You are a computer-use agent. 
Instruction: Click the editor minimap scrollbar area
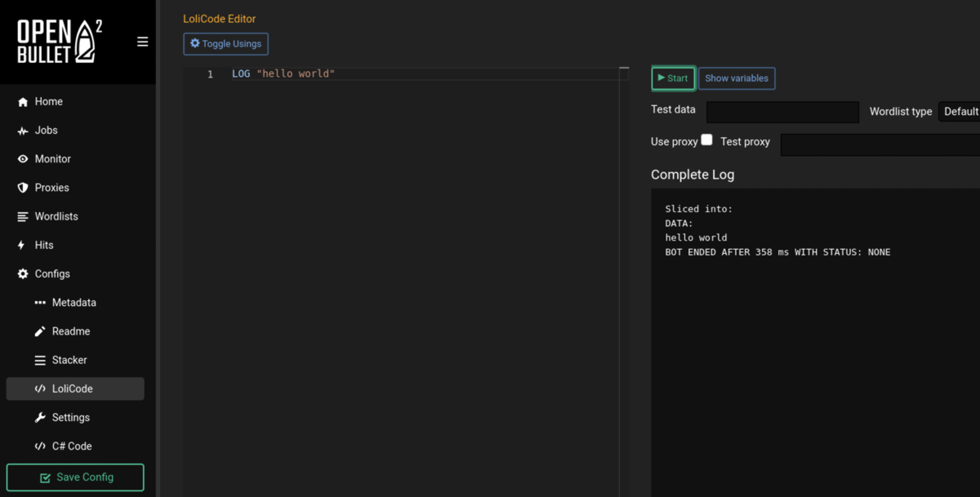point(624,282)
